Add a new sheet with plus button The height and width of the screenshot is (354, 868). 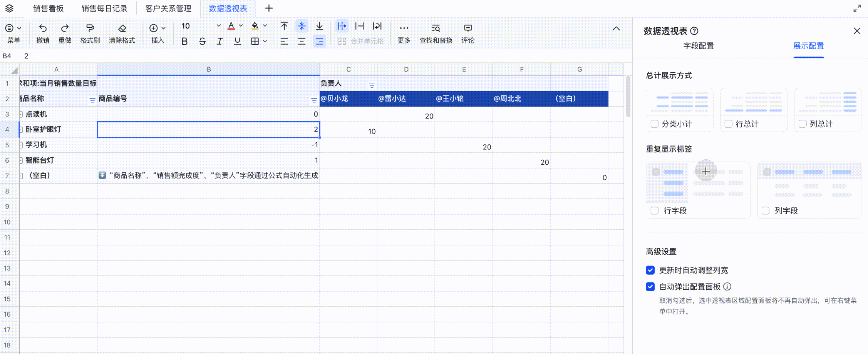269,8
